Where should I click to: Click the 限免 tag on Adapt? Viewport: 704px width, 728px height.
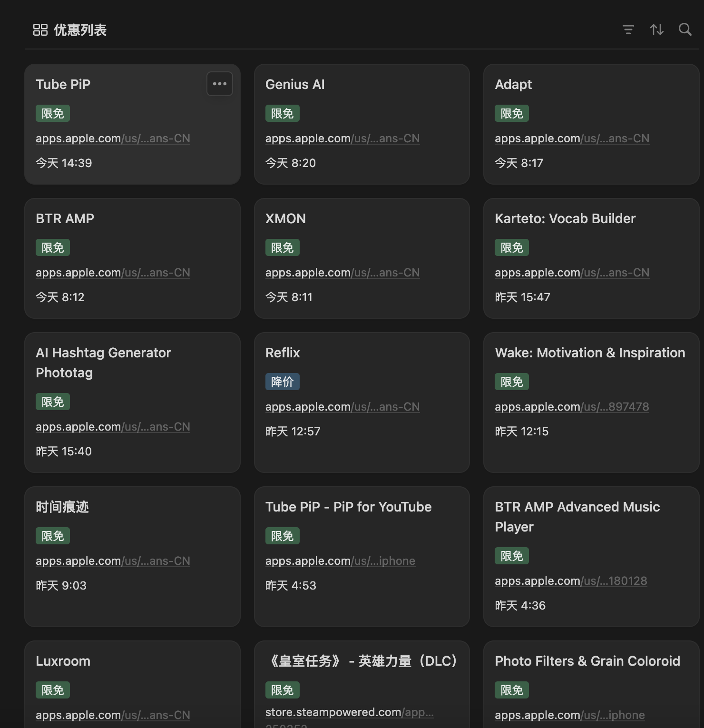tap(512, 113)
